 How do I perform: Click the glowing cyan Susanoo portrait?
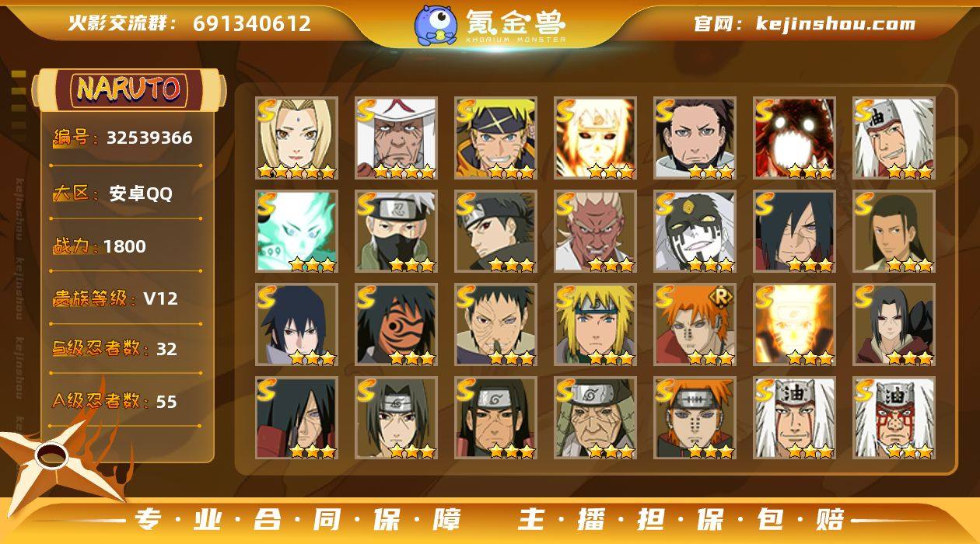click(296, 232)
